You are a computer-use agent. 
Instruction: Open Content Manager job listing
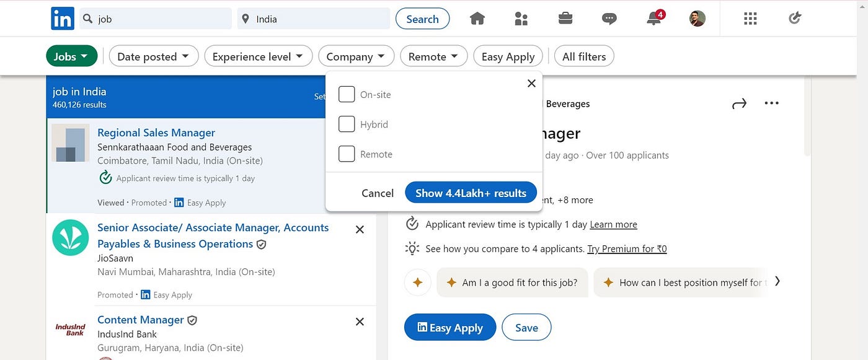point(140,320)
